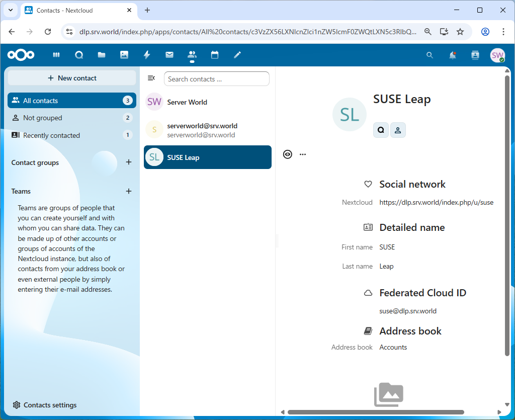Click the horizontal scrollbar in details
The width and height of the screenshot is (515, 420).
[376, 412]
